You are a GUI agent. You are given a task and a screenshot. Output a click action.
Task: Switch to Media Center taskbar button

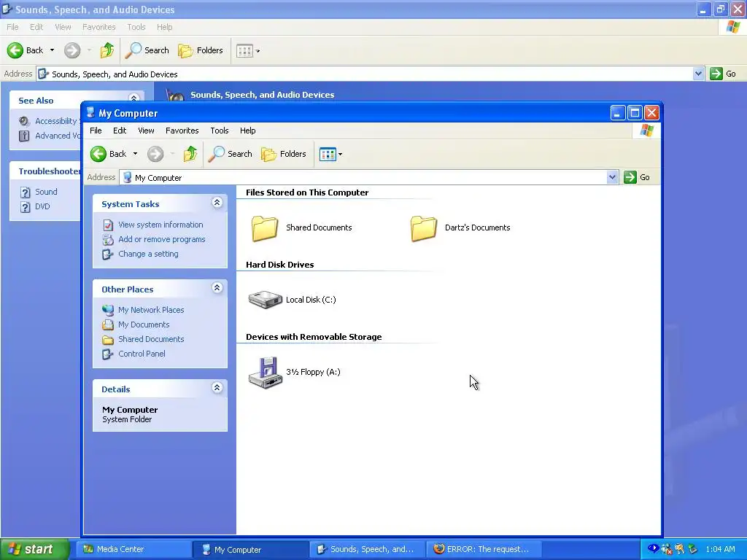(x=133, y=549)
